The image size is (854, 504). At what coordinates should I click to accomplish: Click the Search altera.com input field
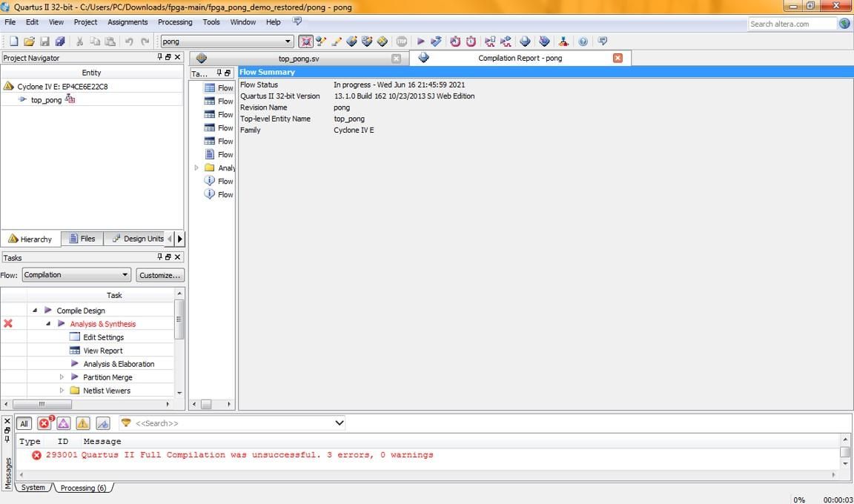tap(792, 24)
